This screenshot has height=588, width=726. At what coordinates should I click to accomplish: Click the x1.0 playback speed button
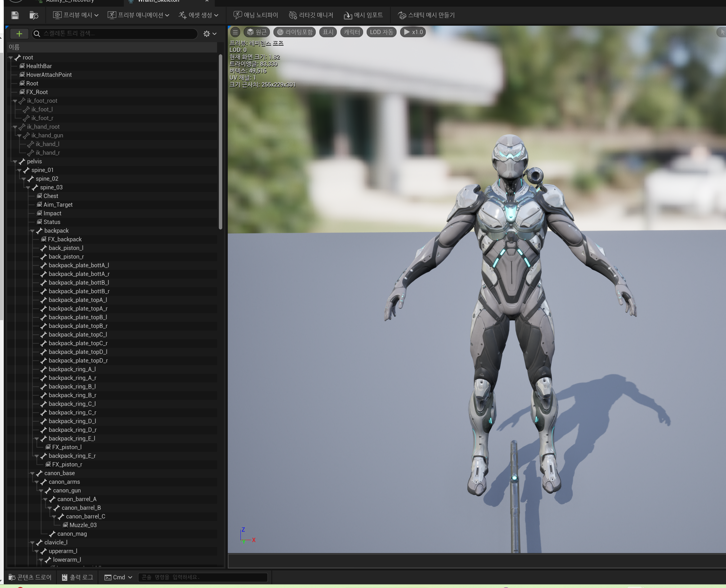pyautogui.click(x=413, y=32)
